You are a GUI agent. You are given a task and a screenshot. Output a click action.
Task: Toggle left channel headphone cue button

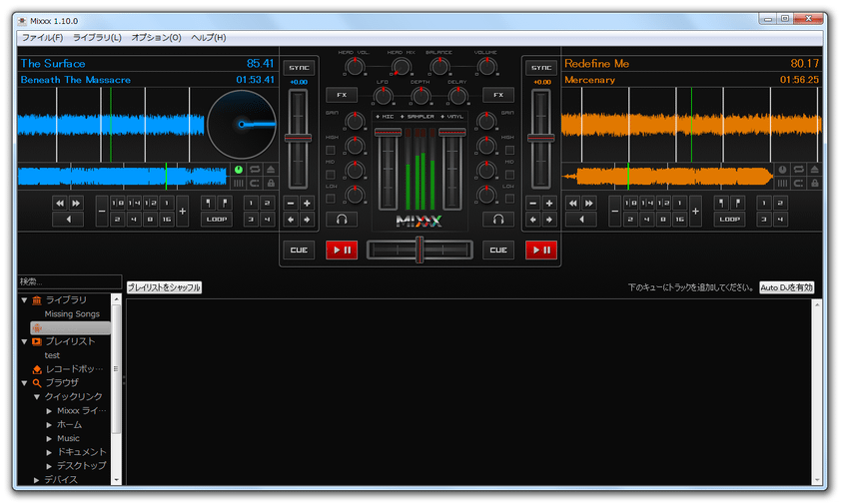click(342, 220)
